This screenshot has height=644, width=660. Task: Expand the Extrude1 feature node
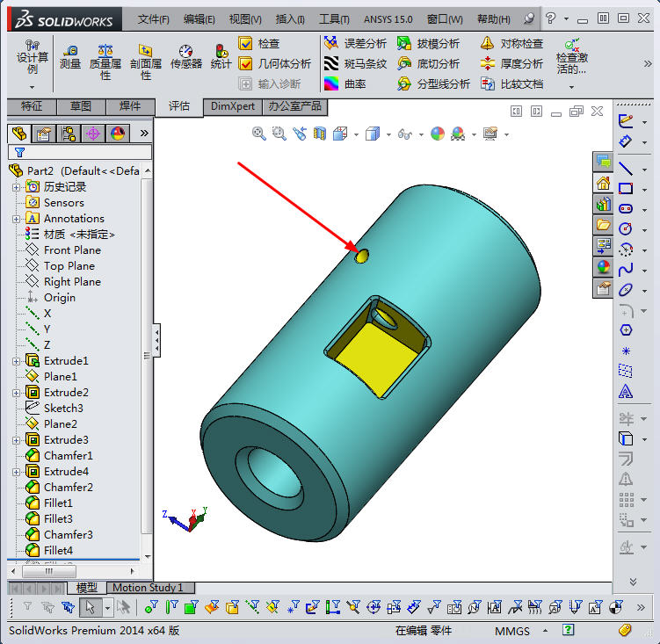[x=16, y=361]
